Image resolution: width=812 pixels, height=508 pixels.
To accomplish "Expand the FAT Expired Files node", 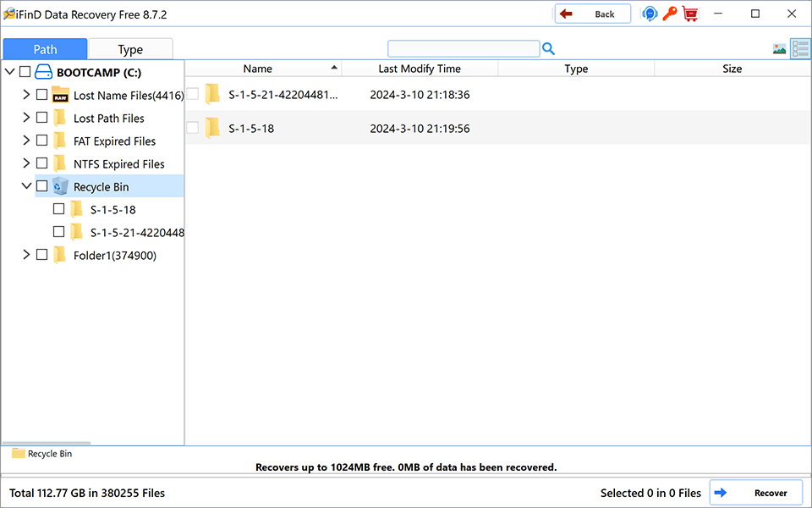I will [x=26, y=141].
